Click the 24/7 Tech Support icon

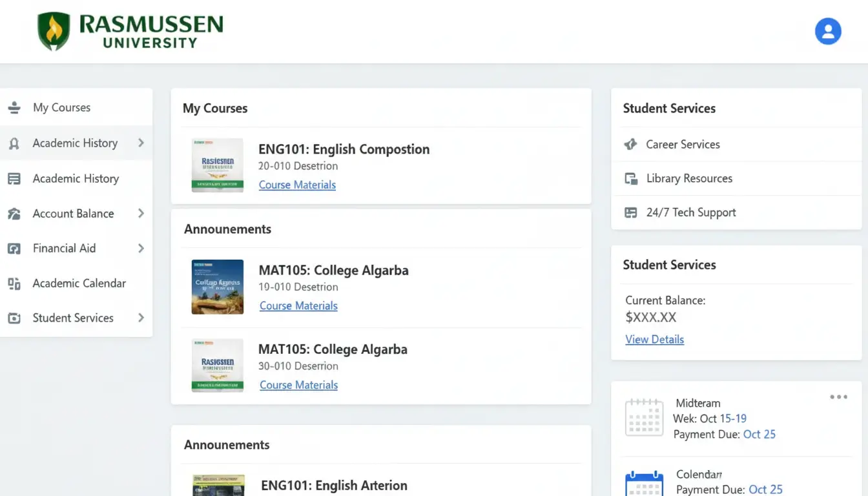(x=631, y=212)
